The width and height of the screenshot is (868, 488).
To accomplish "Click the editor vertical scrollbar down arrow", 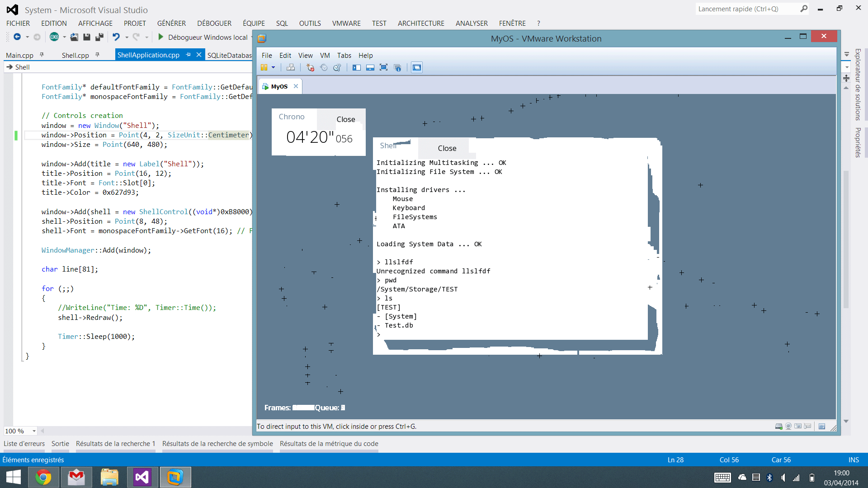I will [x=846, y=421].
